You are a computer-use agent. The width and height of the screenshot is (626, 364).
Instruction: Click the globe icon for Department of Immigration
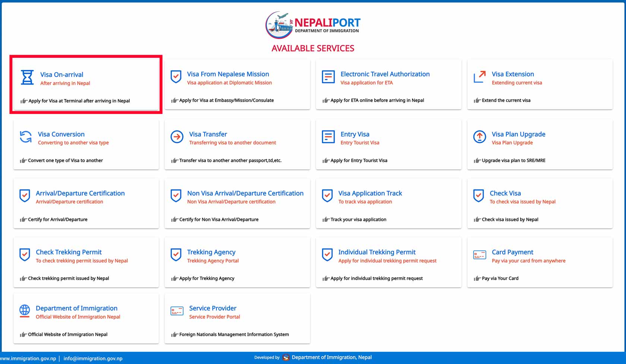tap(25, 311)
